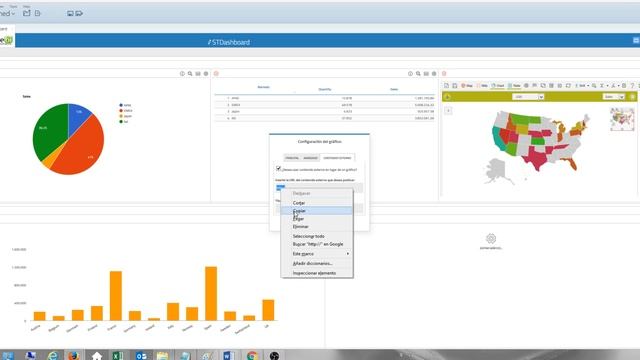Click the first monitor icon in the top toolbar
The image size is (640, 360).
click(x=70, y=13)
